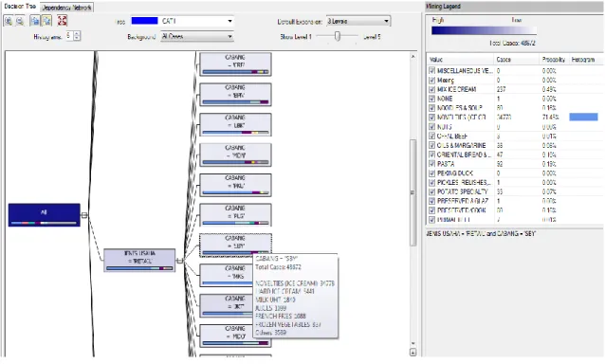The width and height of the screenshot is (605, 364).
Task: Click the zoom in toolbar icon
Action: [x=9, y=21]
